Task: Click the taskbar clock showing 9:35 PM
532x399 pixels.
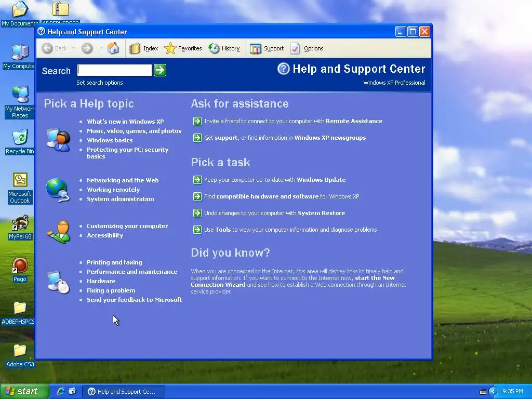Action: [513, 392]
